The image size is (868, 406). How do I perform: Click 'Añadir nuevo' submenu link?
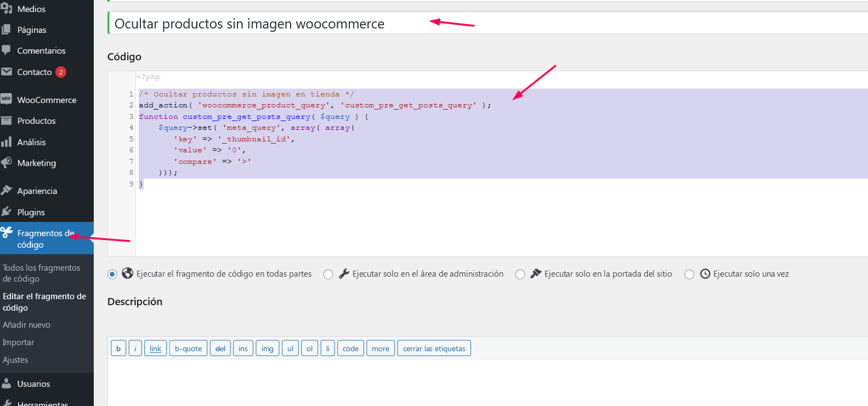point(26,324)
